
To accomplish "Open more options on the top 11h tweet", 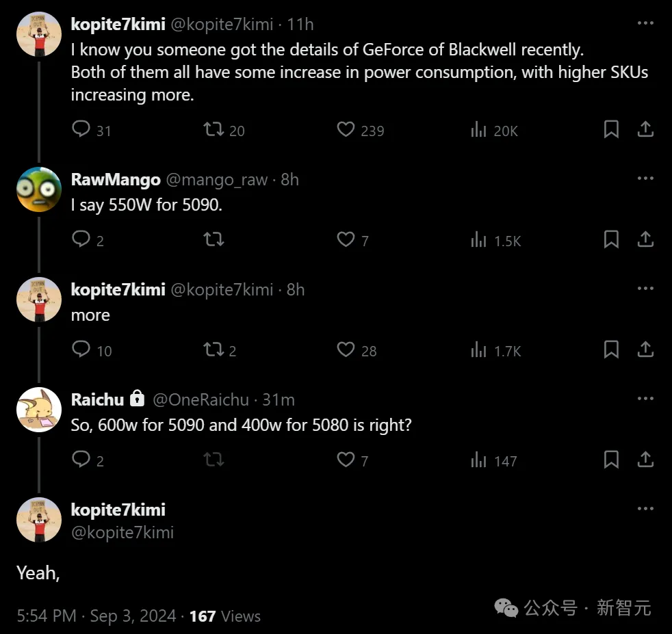I will [645, 23].
